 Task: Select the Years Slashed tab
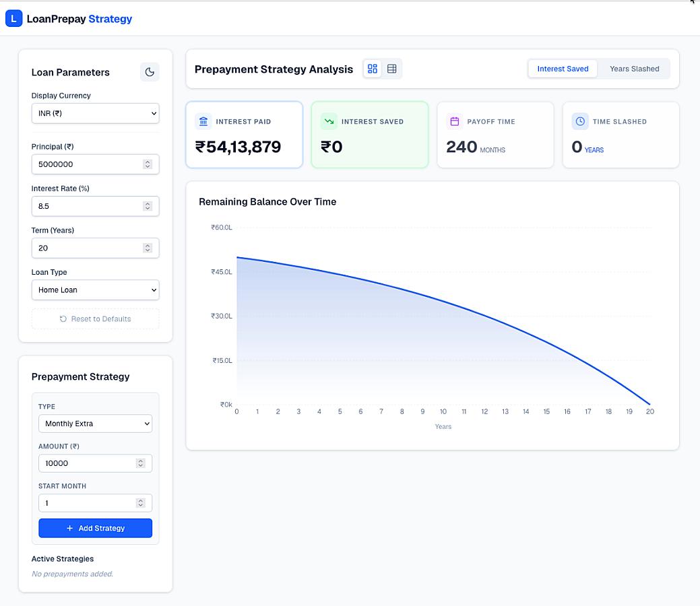635,69
